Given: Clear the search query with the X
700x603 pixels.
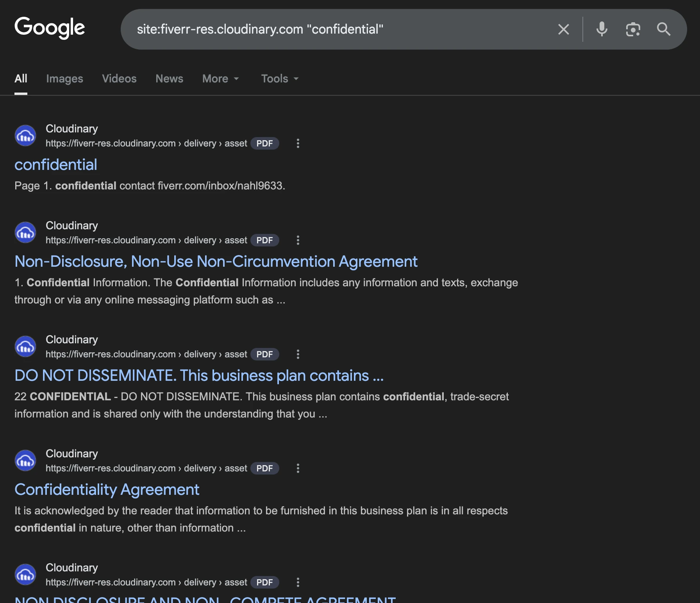Looking at the screenshot, I should 564,29.
